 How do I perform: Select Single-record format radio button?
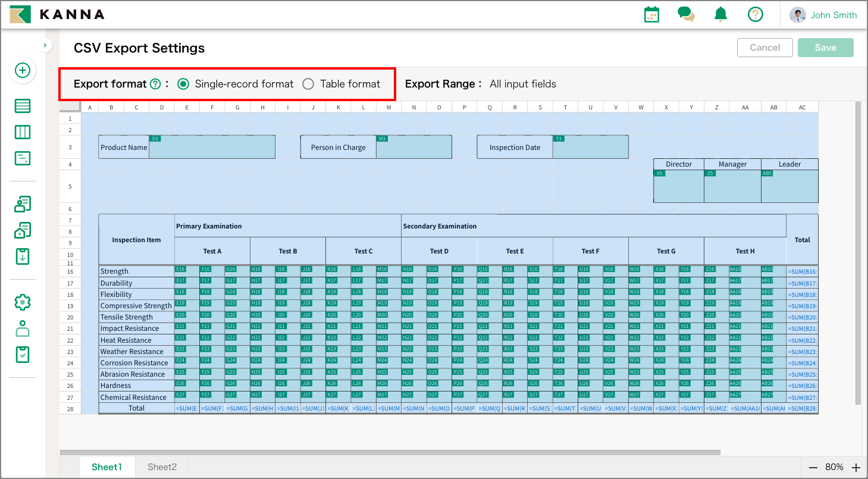point(184,84)
